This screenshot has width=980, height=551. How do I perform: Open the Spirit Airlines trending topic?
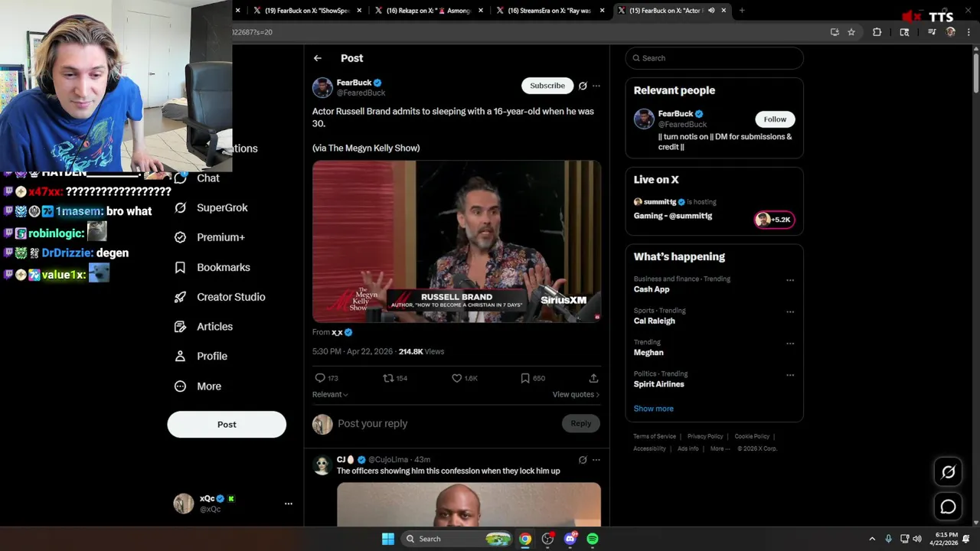pyautogui.click(x=659, y=384)
